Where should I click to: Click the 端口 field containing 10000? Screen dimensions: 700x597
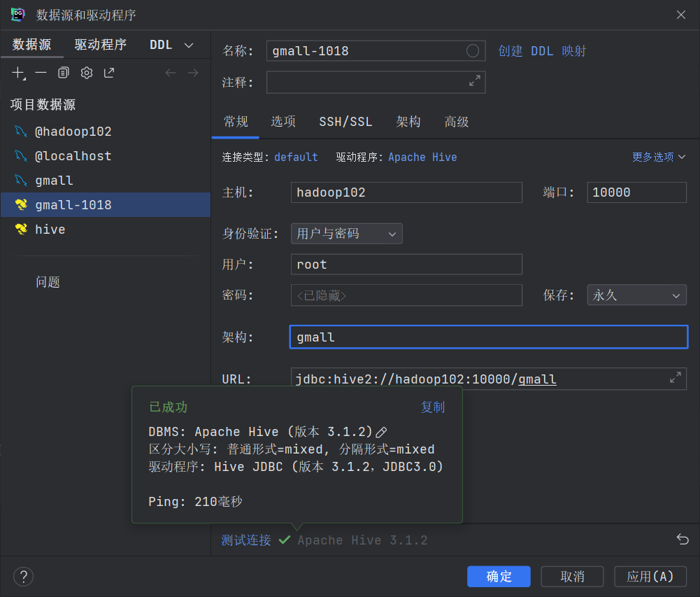pyautogui.click(x=636, y=192)
